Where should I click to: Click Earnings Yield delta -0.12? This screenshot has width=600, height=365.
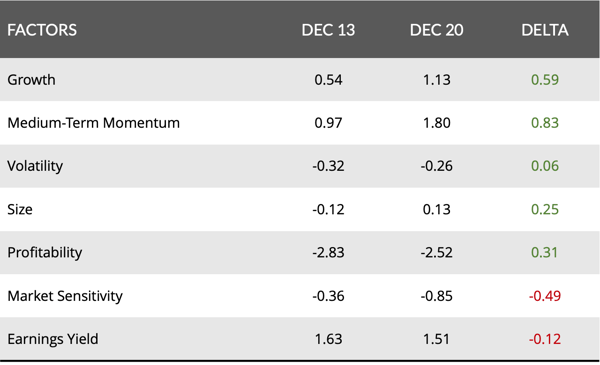(x=545, y=339)
